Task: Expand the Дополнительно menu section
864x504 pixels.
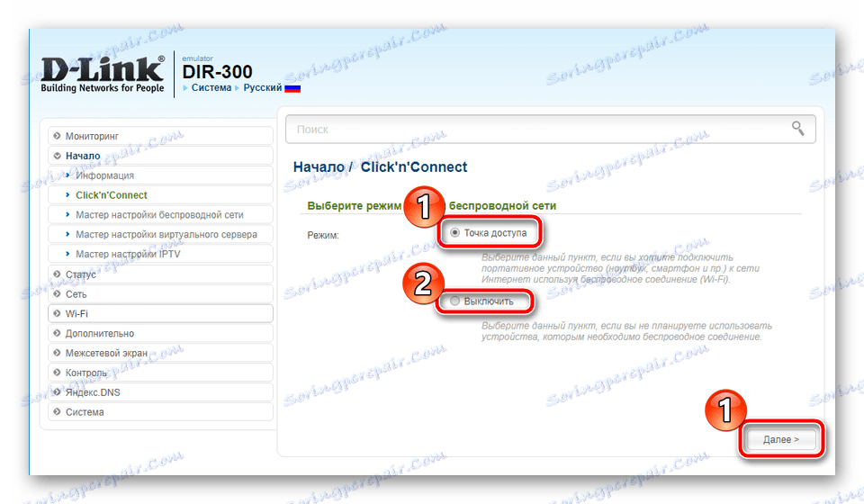Action: tap(161, 333)
